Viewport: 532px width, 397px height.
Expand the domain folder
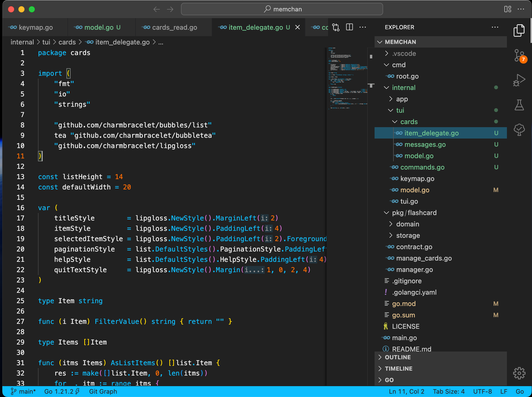coord(407,224)
